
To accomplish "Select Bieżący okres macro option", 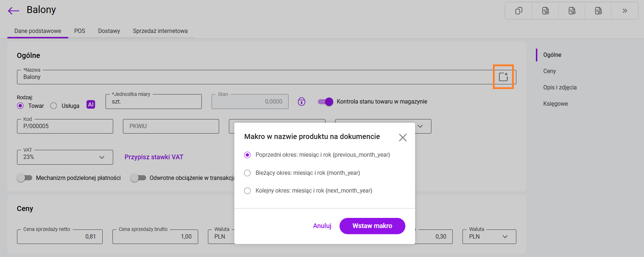I will pos(247,173).
